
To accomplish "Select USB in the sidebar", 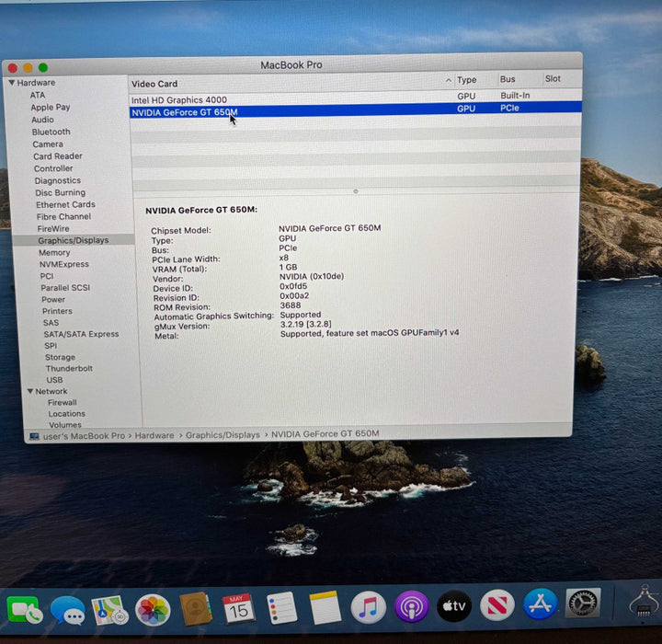I will point(54,379).
